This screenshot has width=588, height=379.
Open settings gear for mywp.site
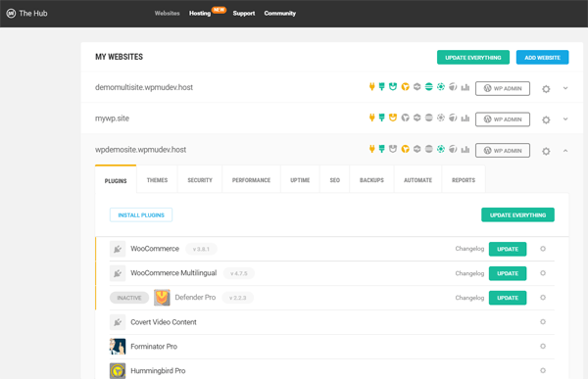(x=546, y=119)
